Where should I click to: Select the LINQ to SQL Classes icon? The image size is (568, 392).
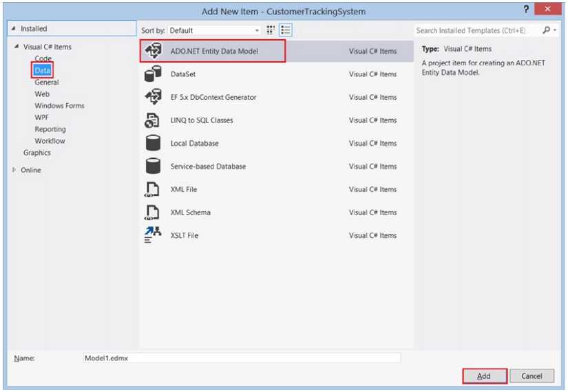(153, 120)
